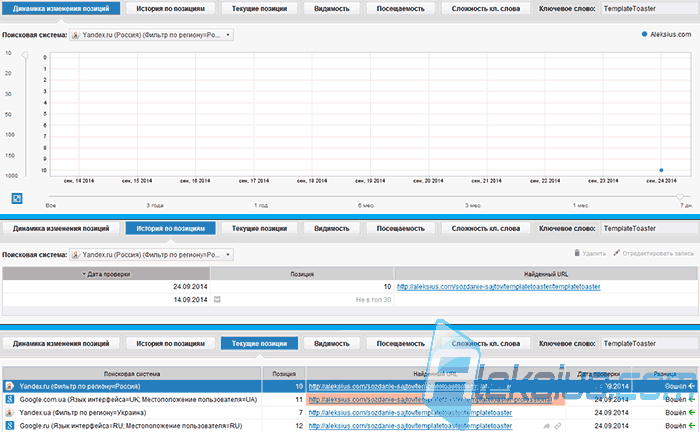
Task: Click the Yandex.ru (Россия) row search engine icon
Action: (9, 386)
